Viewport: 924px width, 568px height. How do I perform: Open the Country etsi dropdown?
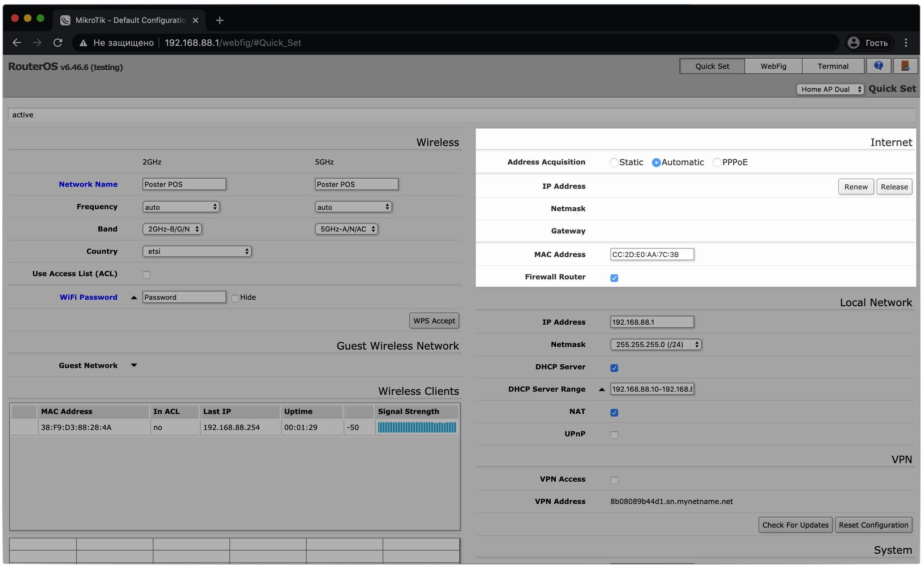point(197,251)
